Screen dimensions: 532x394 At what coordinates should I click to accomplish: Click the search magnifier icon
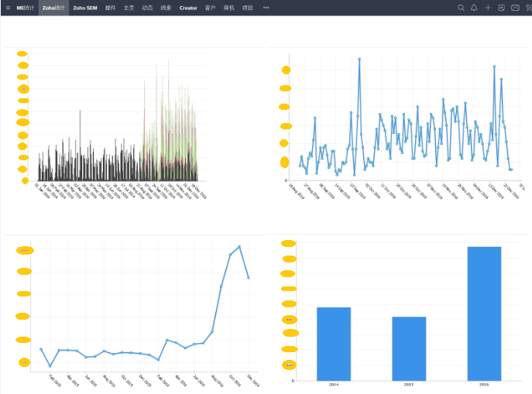[462, 8]
